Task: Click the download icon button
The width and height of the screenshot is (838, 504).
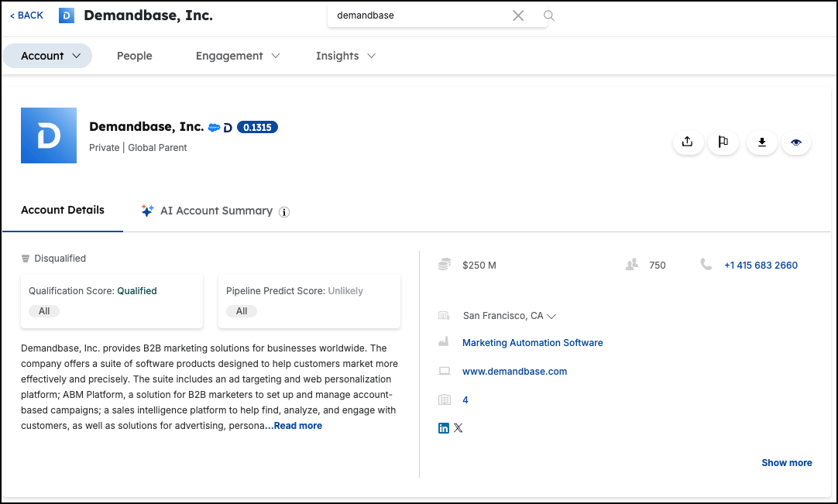Action: coord(762,142)
